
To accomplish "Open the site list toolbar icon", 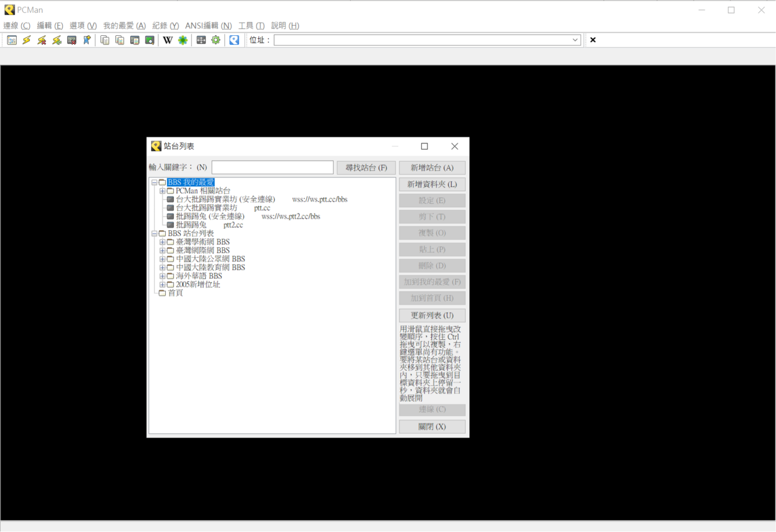I will tap(12, 40).
